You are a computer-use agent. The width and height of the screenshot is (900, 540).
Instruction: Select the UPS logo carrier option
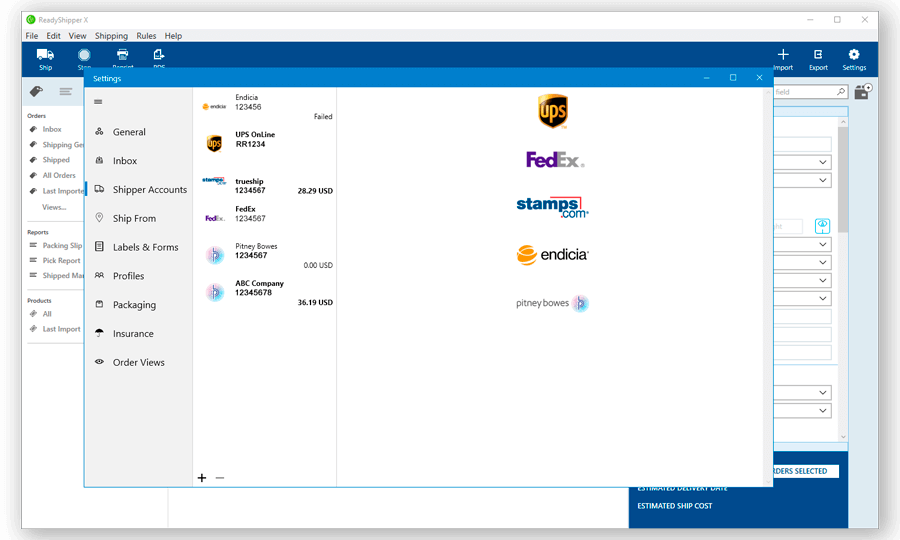point(553,111)
